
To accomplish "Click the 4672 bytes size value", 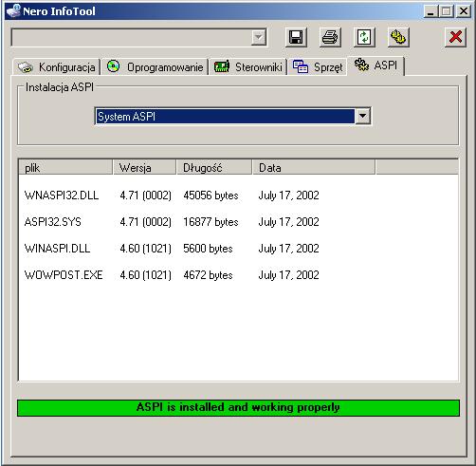I will (208, 275).
